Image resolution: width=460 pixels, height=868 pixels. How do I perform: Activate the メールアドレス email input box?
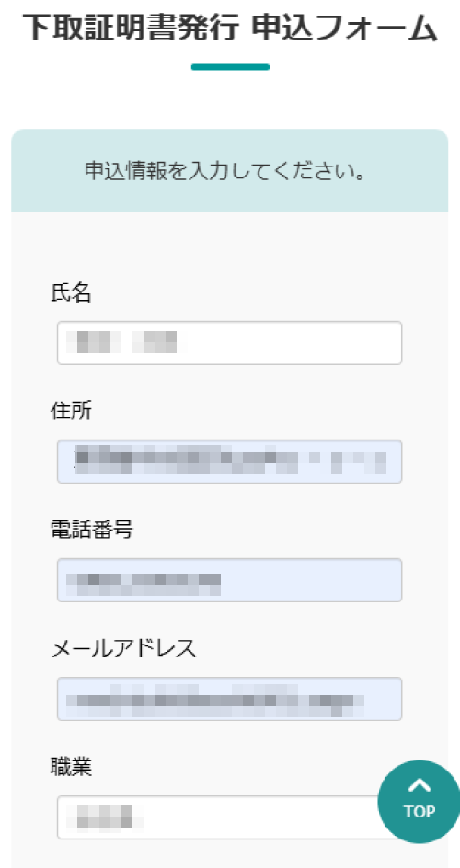pyautogui.click(x=230, y=699)
